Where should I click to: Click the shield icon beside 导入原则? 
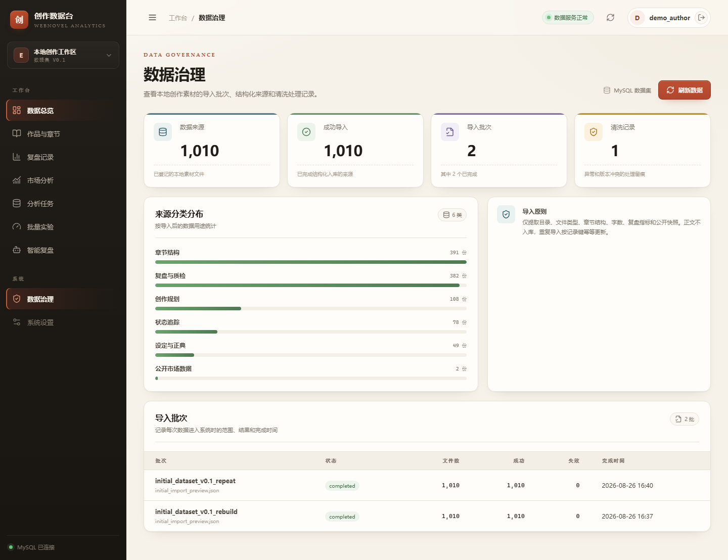tap(506, 214)
